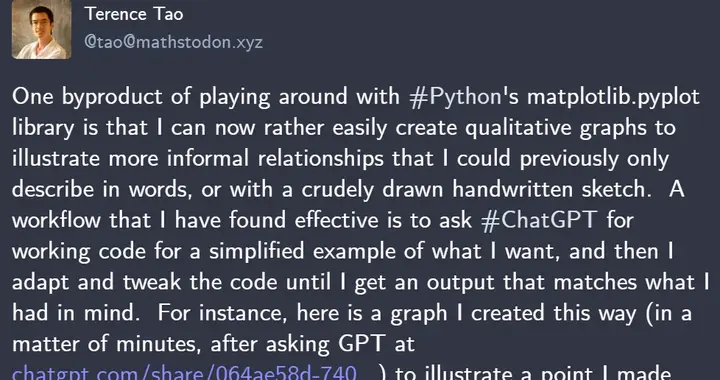Click the words "handwritten sketch" in the post
720x380 pixels.
click(x=549, y=190)
